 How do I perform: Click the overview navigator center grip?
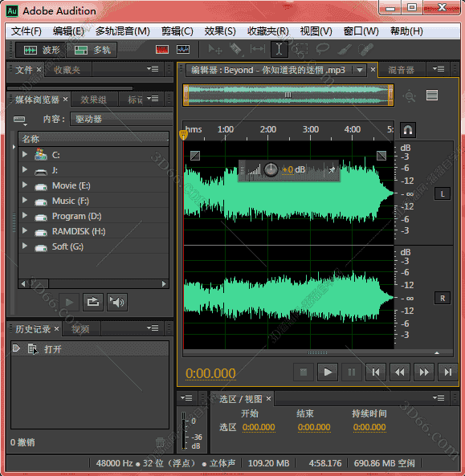pos(288,95)
